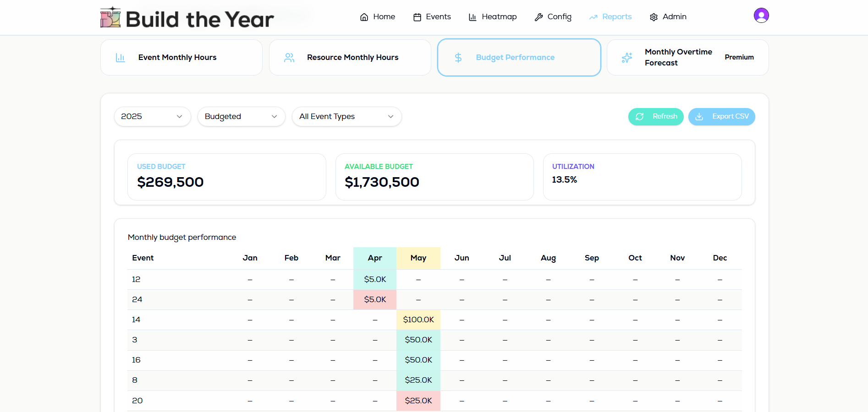Click the Events calendar icon

pos(417,17)
